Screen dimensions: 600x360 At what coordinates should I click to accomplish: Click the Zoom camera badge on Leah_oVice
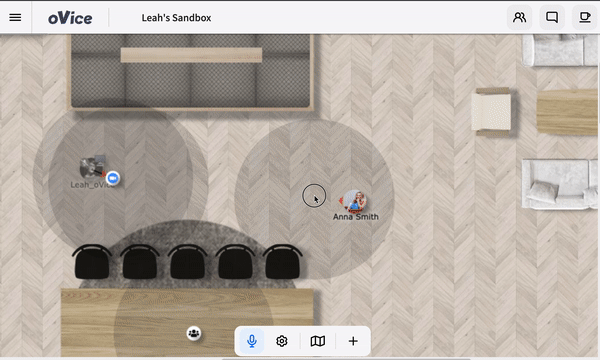tap(112, 178)
